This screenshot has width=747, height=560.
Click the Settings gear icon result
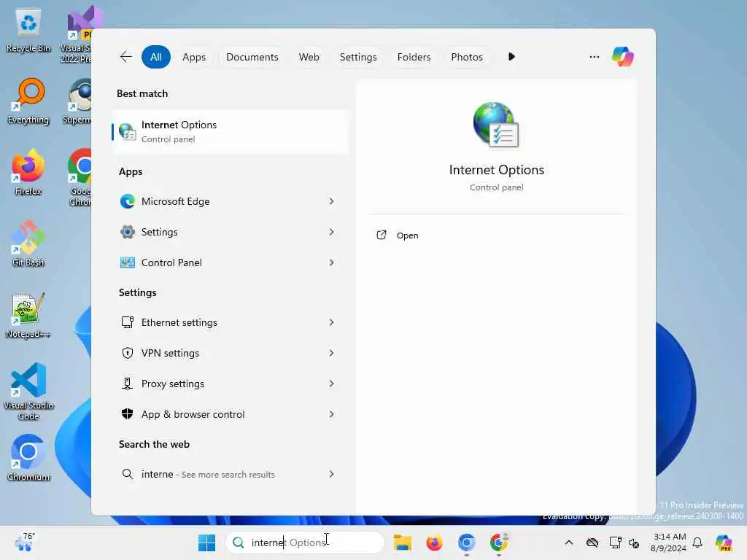[127, 232]
